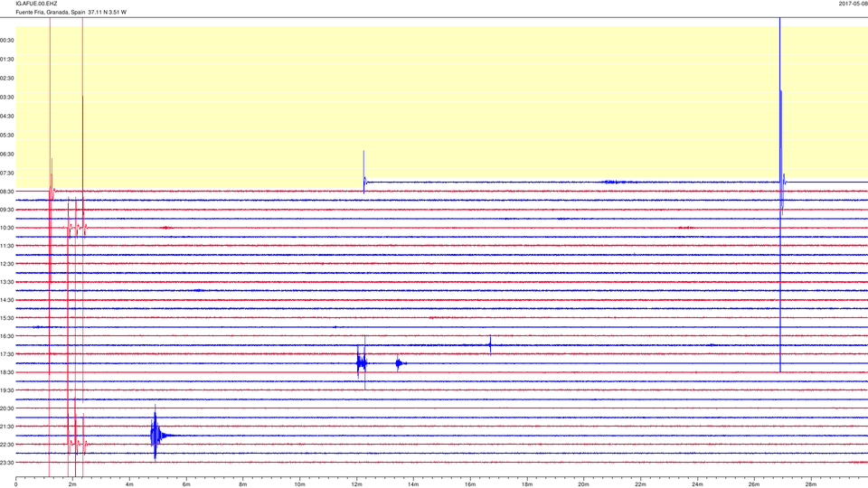Select the 02:30 time label
The height and width of the screenshot is (488, 868).
(7, 79)
